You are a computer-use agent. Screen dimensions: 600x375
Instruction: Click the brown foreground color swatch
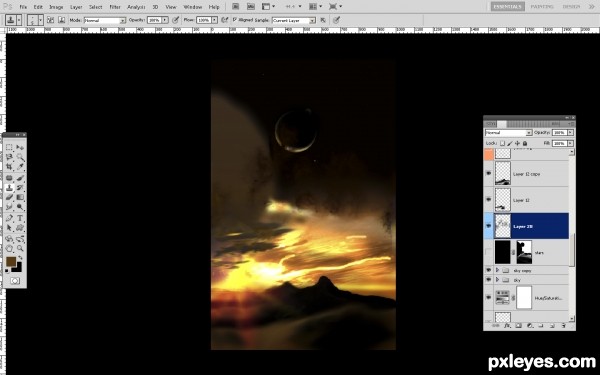[11, 261]
